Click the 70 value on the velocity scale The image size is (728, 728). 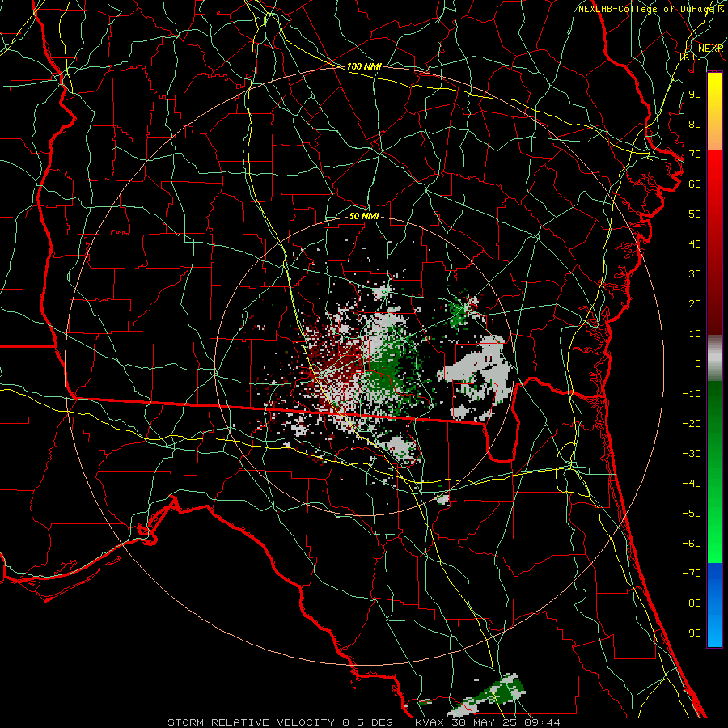tap(695, 154)
